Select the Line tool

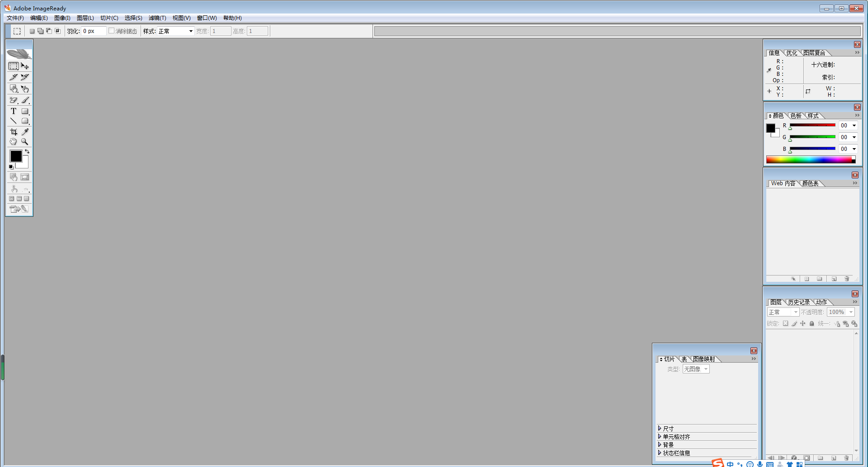14,121
